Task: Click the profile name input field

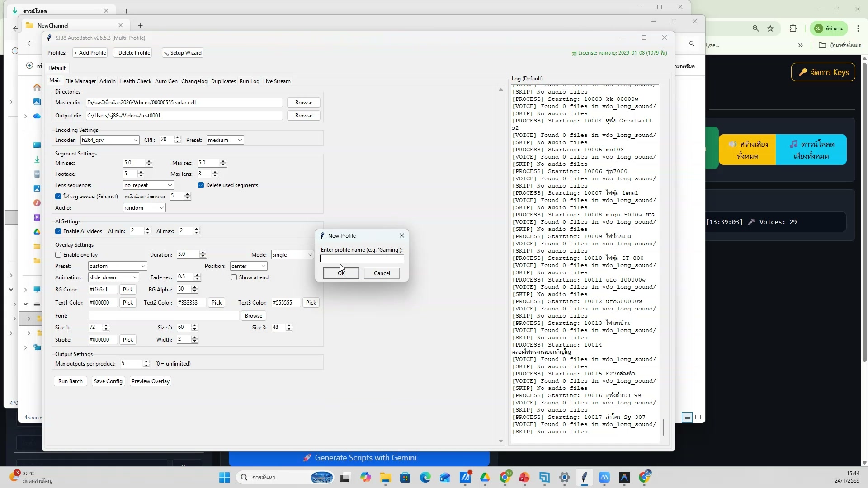Action: tap(362, 259)
